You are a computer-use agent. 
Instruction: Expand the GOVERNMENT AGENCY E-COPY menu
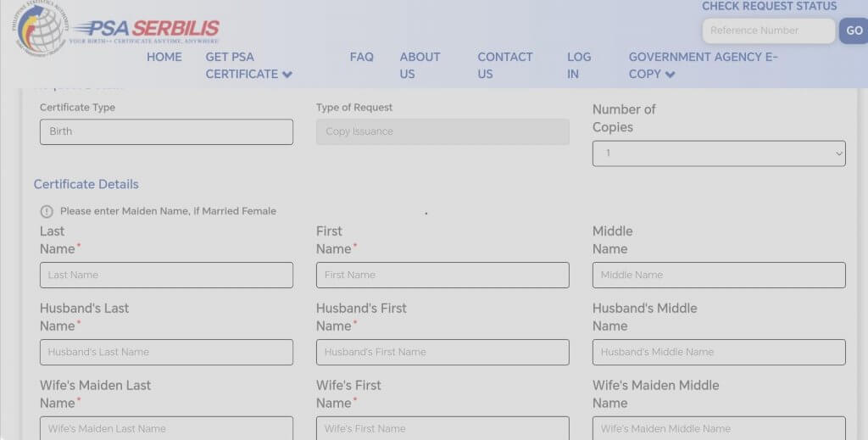702,65
